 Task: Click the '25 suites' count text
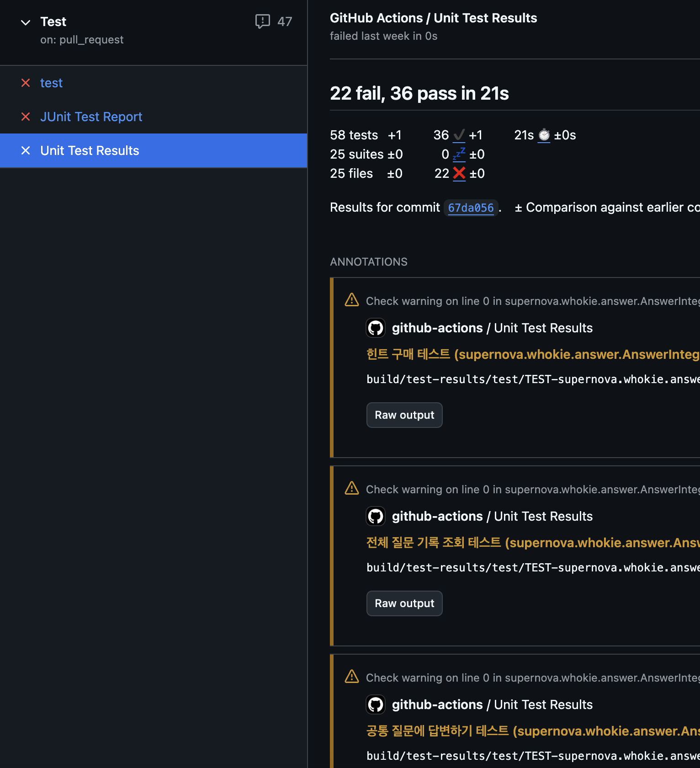(x=357, y=155)
